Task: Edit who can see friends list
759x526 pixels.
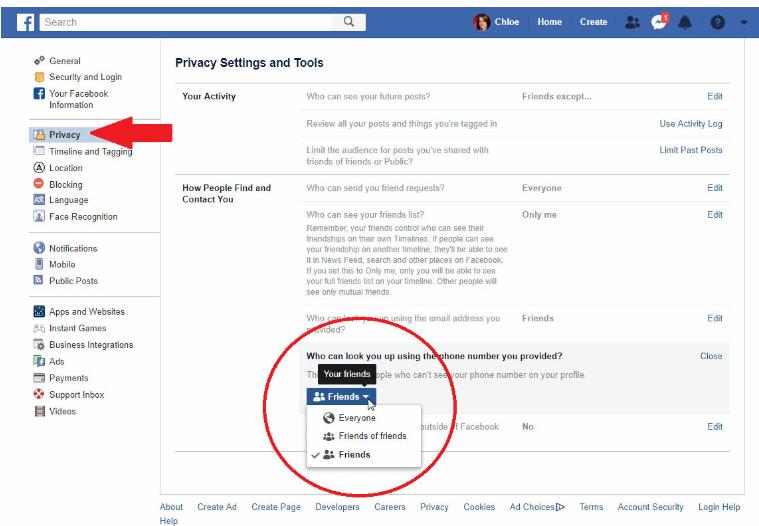Action: point(714,215)
